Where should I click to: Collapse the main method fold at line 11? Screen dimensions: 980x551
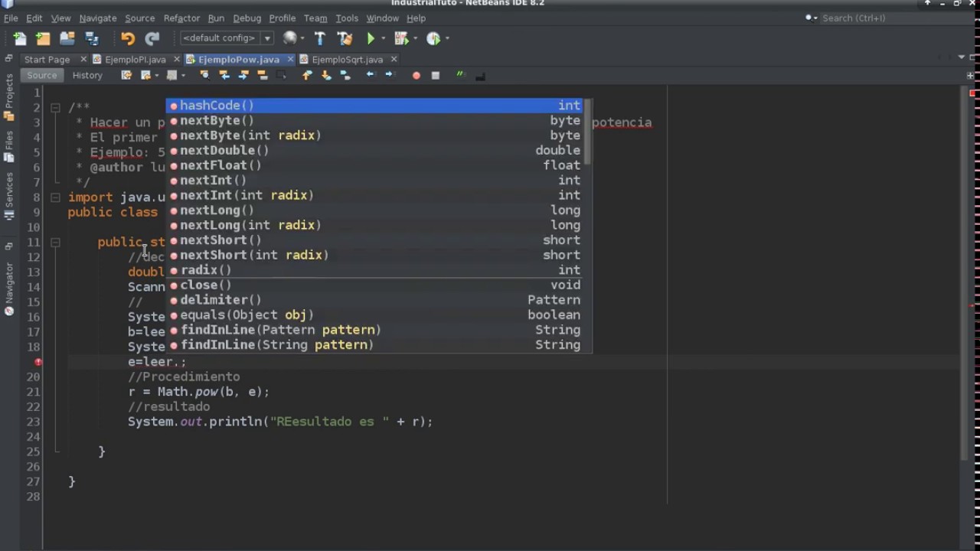tap(55, 243)
